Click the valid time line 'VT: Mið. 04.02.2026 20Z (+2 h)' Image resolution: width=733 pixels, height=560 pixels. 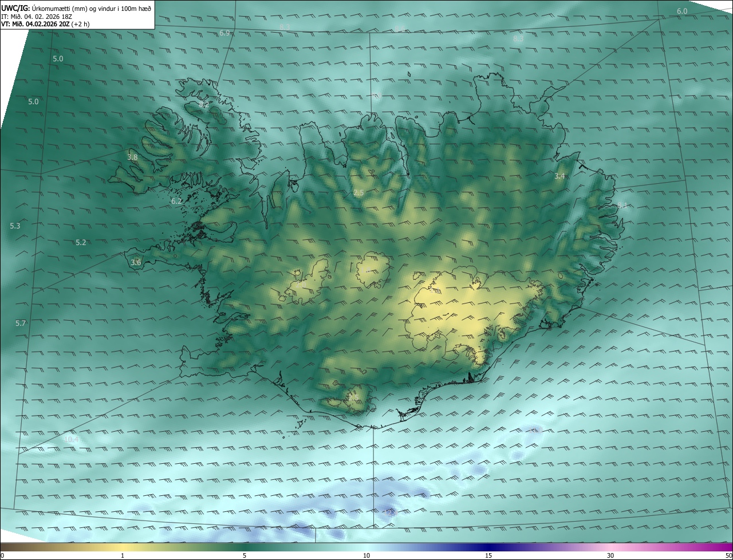[45, 24]
